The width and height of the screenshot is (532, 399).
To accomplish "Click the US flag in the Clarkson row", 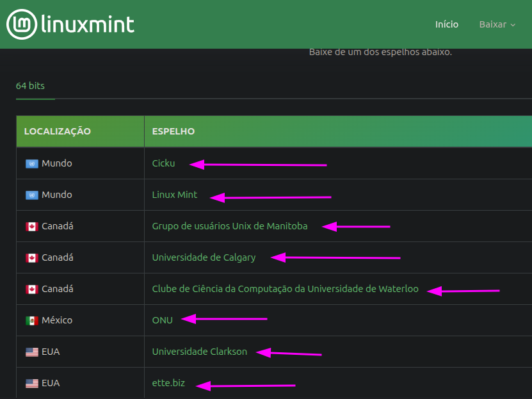I will point(31,352).
